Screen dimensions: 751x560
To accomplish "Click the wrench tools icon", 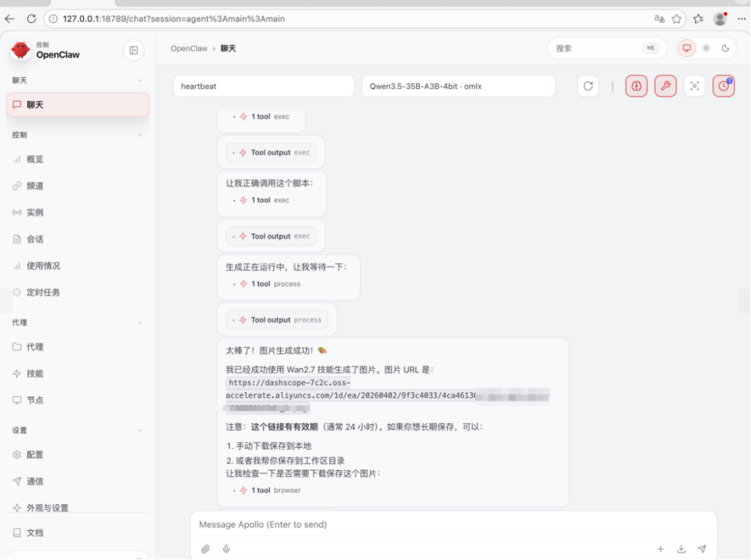I will pos(665,86).
